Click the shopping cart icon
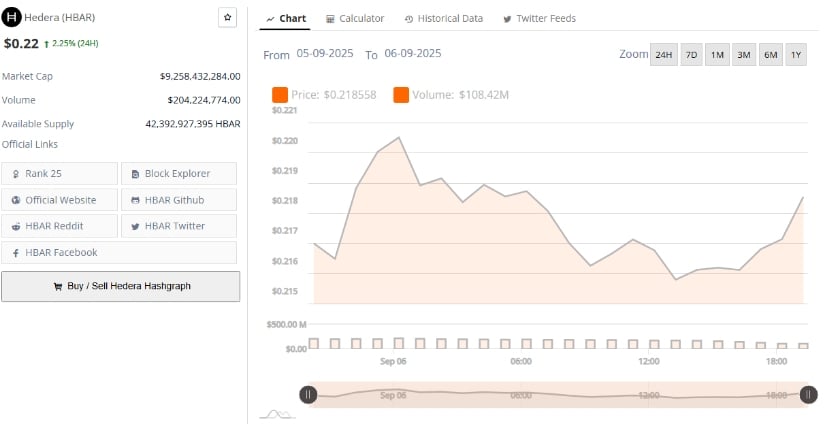The width and height of the screenshot is (825, 424). (x=58, y=287)
